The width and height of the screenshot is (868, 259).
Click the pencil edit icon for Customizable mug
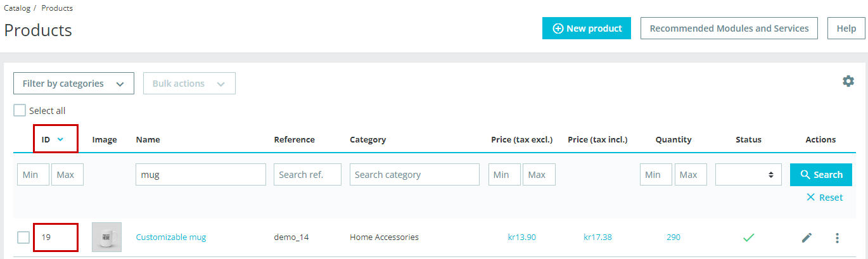coord(807,237)
